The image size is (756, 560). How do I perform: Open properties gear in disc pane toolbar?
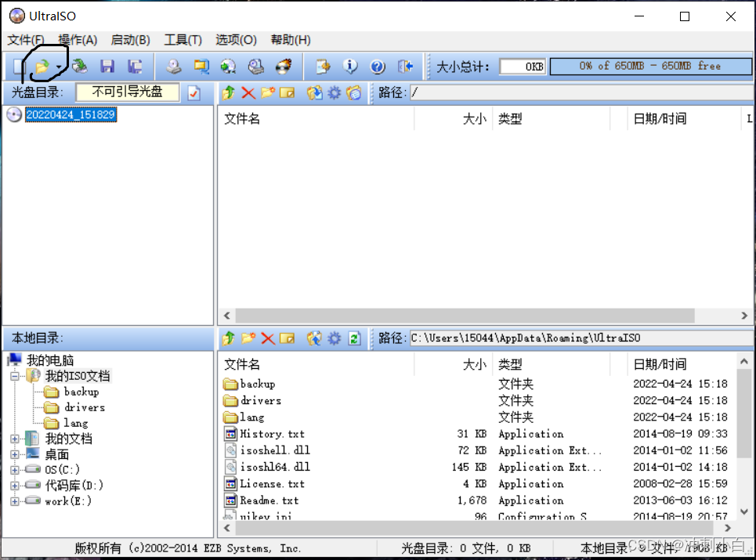(334, 92)
